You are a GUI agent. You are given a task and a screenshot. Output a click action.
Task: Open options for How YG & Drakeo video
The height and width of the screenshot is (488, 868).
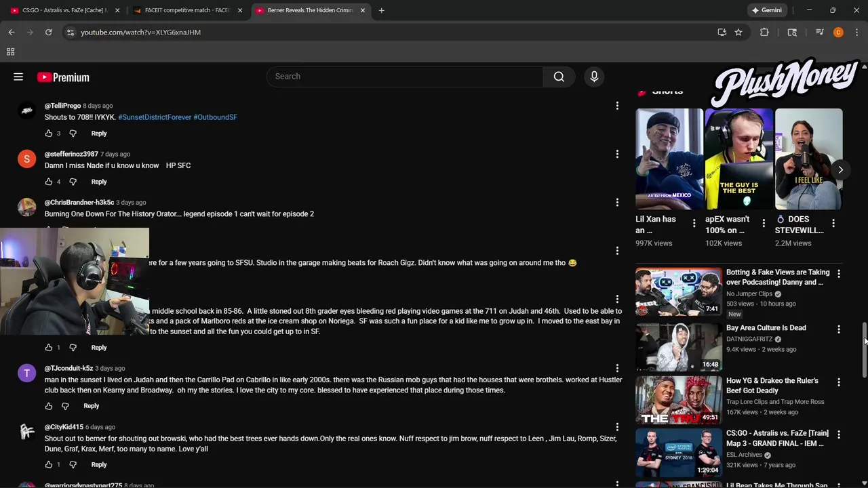[x=839, y=382]
